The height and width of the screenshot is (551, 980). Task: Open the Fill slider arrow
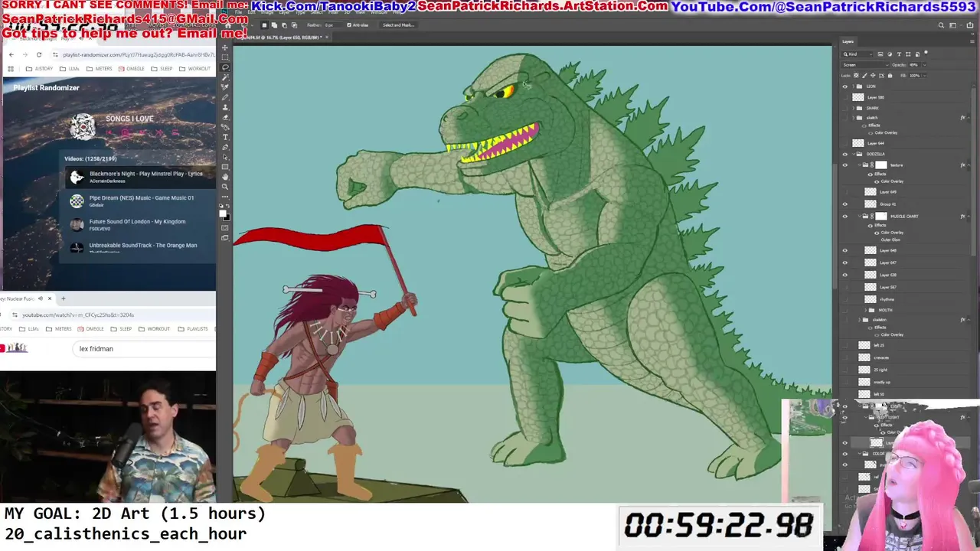(925, 75)
